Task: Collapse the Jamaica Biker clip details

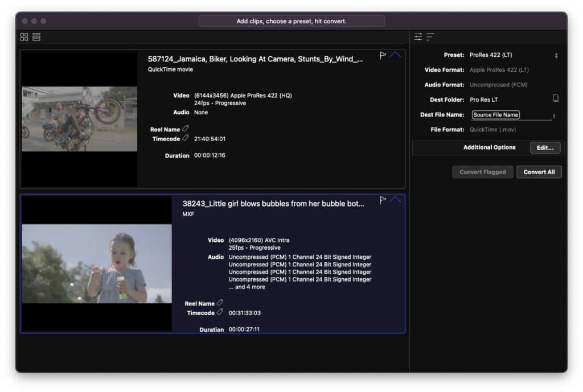Action: coord(395,54)
